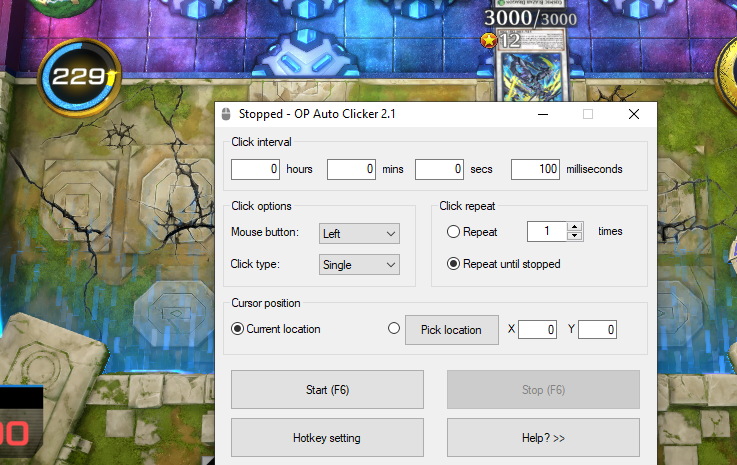Expand the Help? >> section
Viewport: 737px width, 465px height.
tap(543, 438)
